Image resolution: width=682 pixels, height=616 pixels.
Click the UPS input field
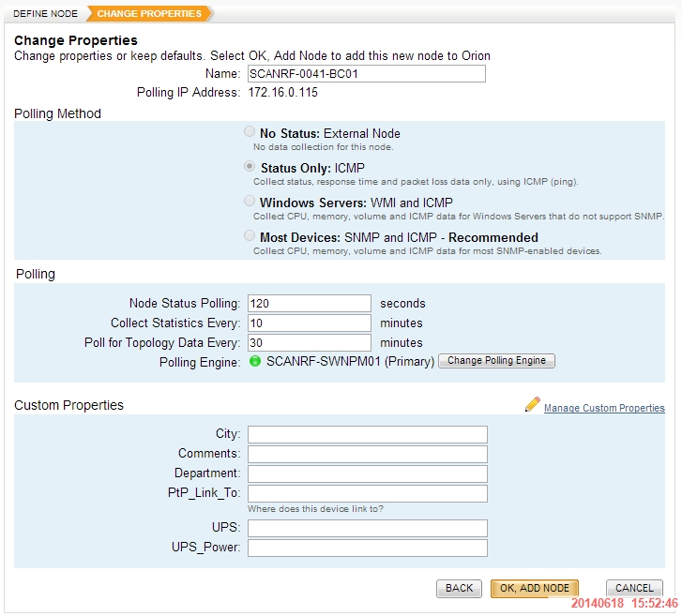pyautogui.click(x=368, y=528)
